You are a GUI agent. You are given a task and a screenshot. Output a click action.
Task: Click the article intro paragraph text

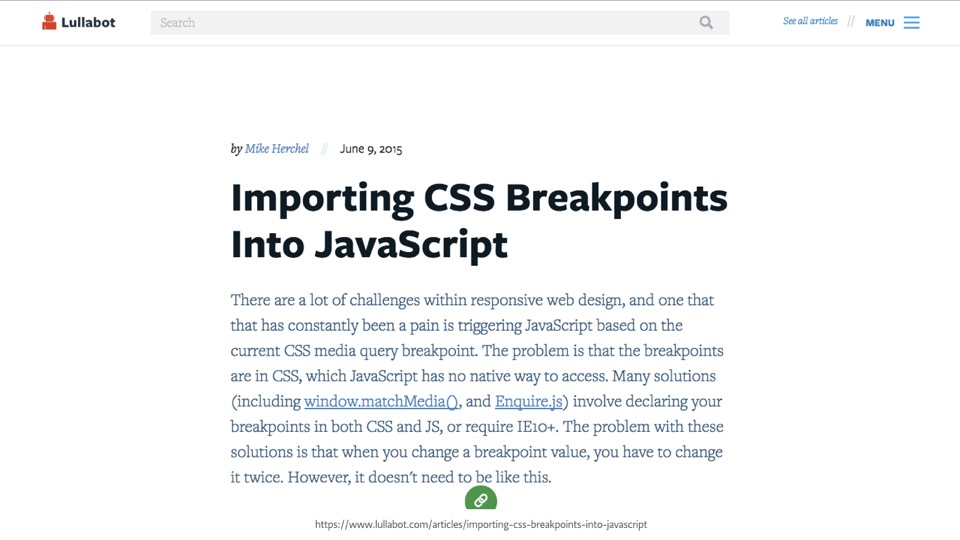pos(477,388)
